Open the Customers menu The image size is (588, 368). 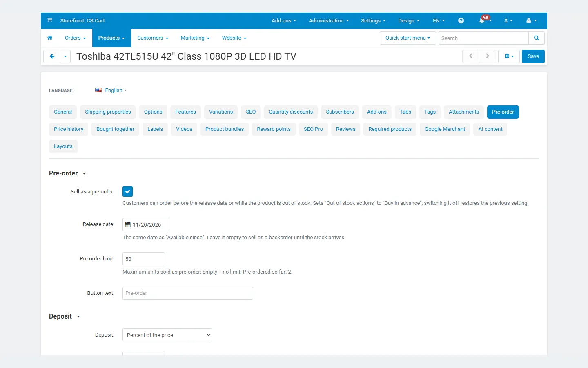[153, 38]
